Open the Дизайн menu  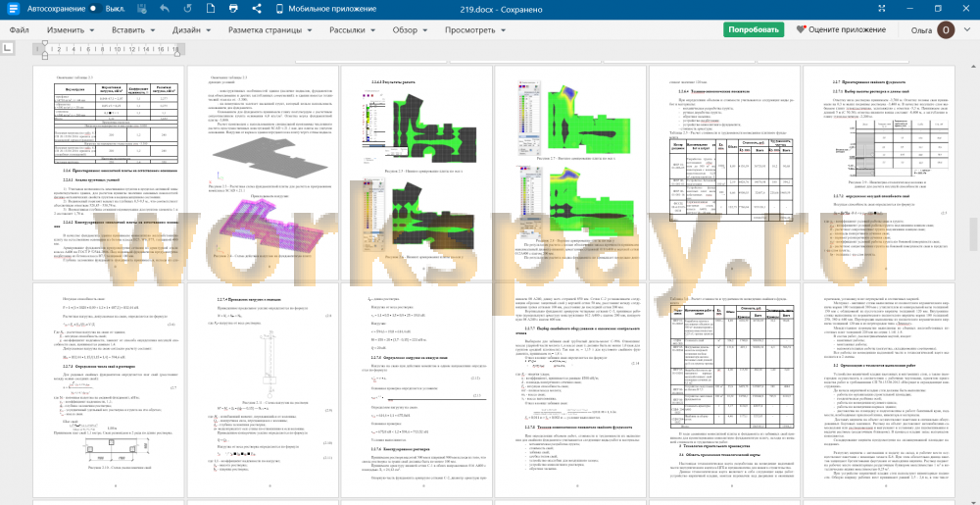point(191,30)
